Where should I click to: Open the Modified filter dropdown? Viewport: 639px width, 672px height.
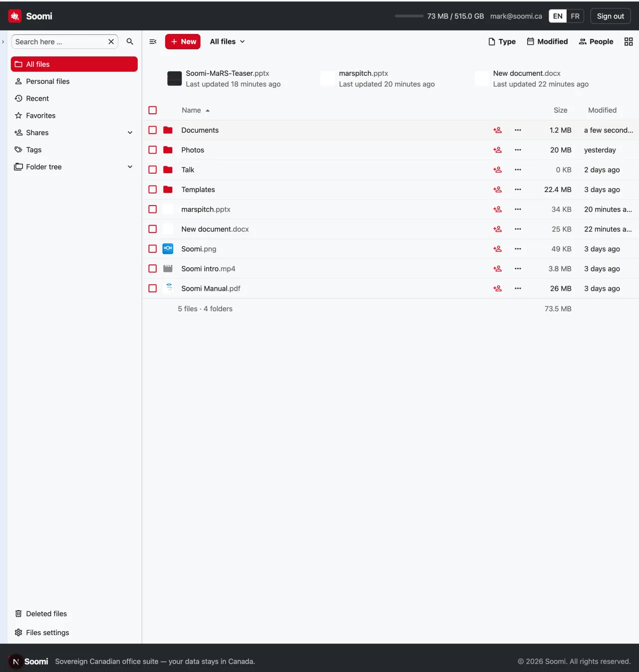[548, 42]
